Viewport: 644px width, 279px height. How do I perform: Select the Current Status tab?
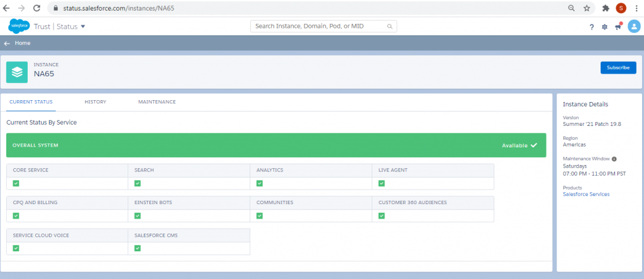(x=31, y=101)
